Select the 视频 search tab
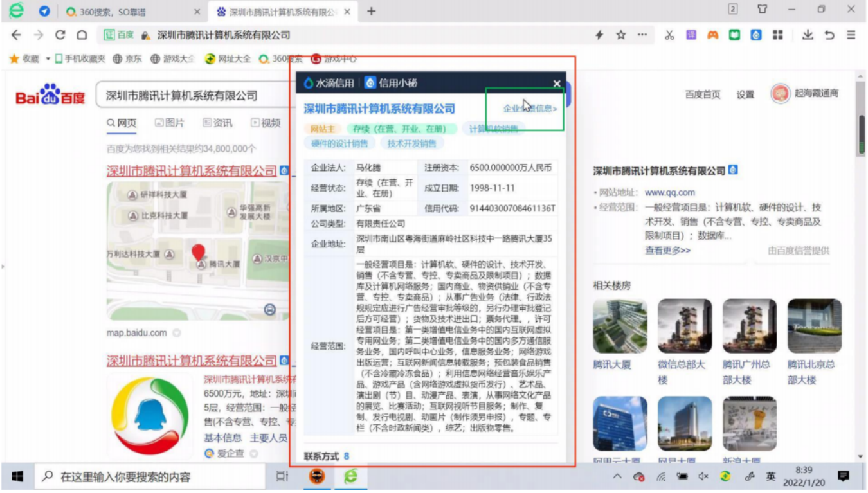This screenshot has height=493, width=868. pyautogui.click(x=265, y=123)
